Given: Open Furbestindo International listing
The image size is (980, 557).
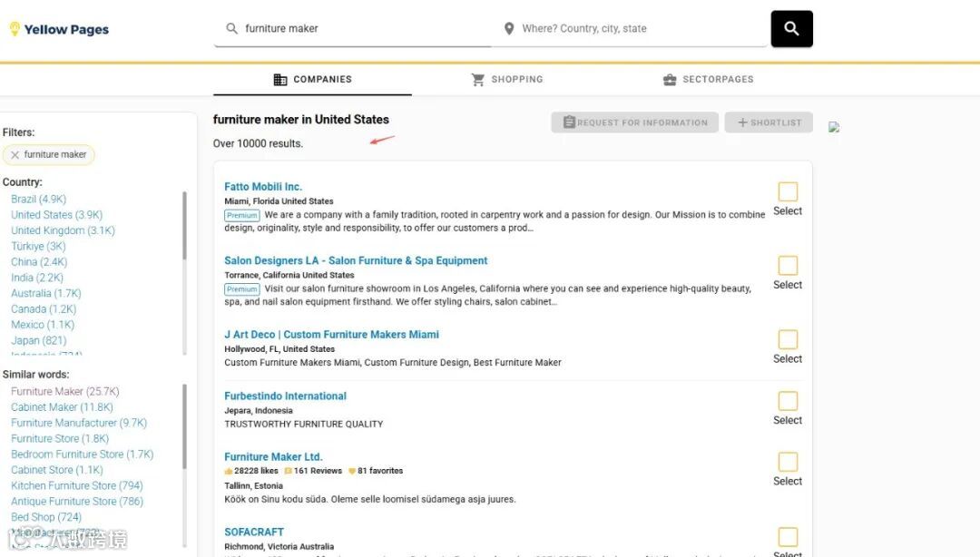Looking at the screenshot, I should [285, 396].
